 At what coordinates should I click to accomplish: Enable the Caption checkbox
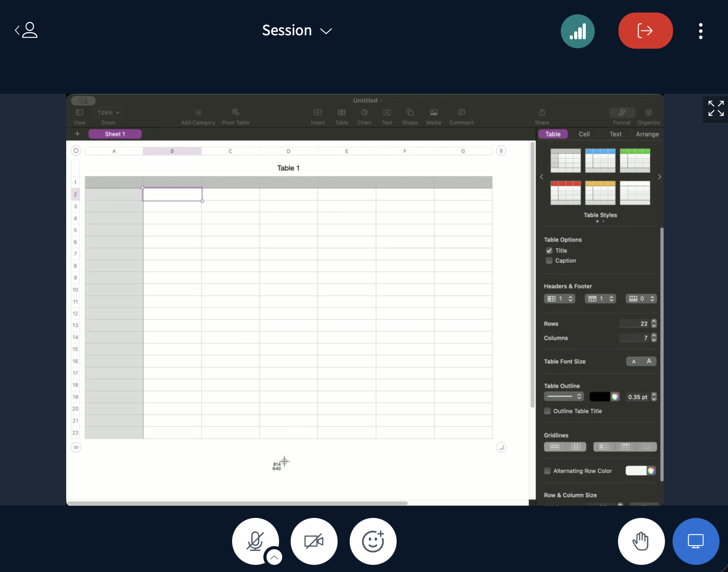point(549,261)
